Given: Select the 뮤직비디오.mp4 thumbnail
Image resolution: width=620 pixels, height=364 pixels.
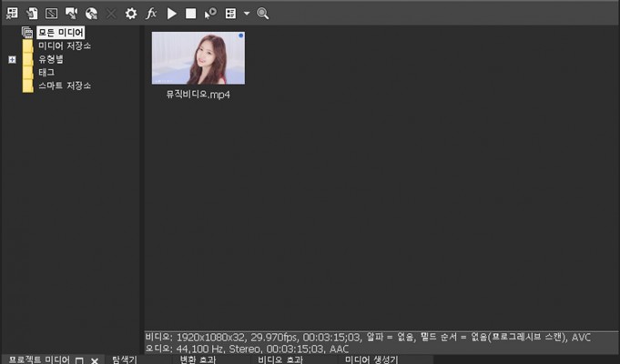Looking at the screenshot, I should pyautogui.click(x=198, y=58).
